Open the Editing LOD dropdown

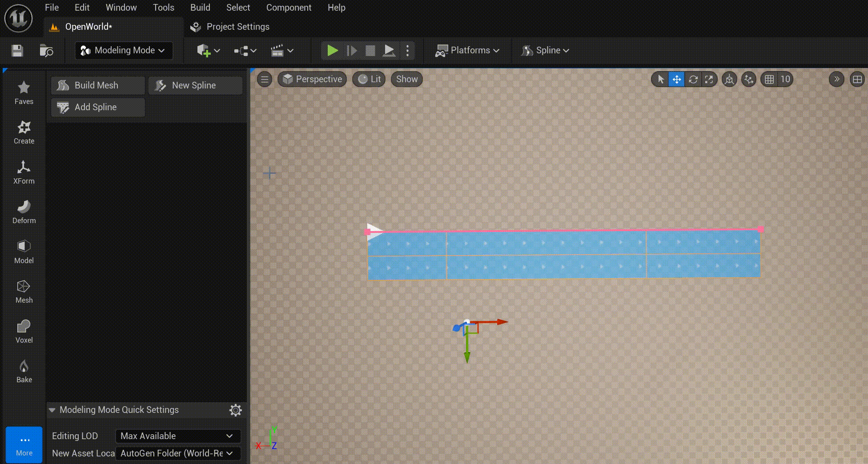[x=178, y=436]
